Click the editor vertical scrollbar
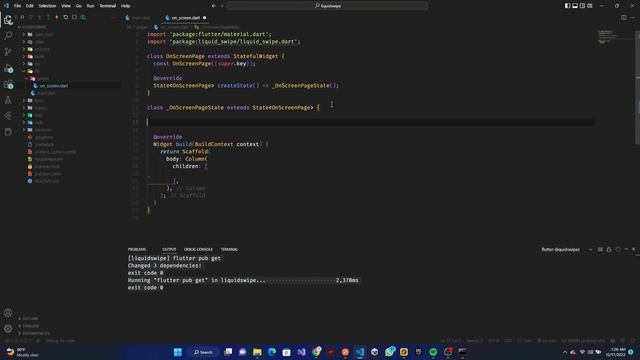This screenshot has width=640, height=360. coord(638,86)
